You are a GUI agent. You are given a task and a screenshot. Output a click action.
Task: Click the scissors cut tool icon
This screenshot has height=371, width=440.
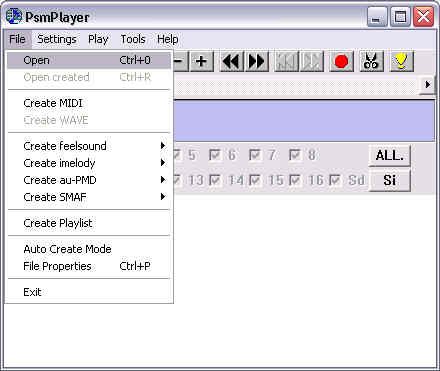point(371,61)
